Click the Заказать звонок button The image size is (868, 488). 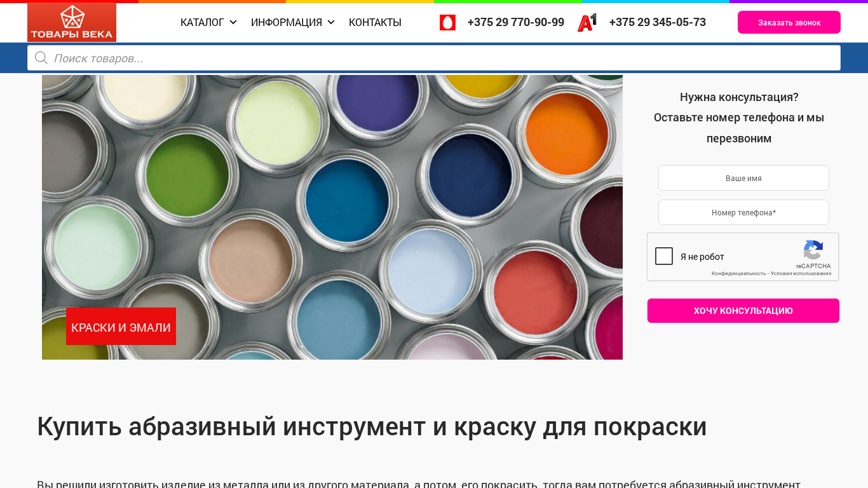pyautogui.click(x=789, y=22)
